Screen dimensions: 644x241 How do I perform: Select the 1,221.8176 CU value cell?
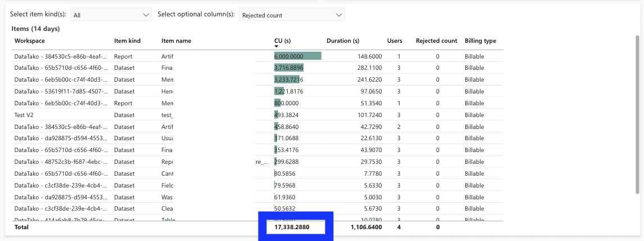point(289,91)
